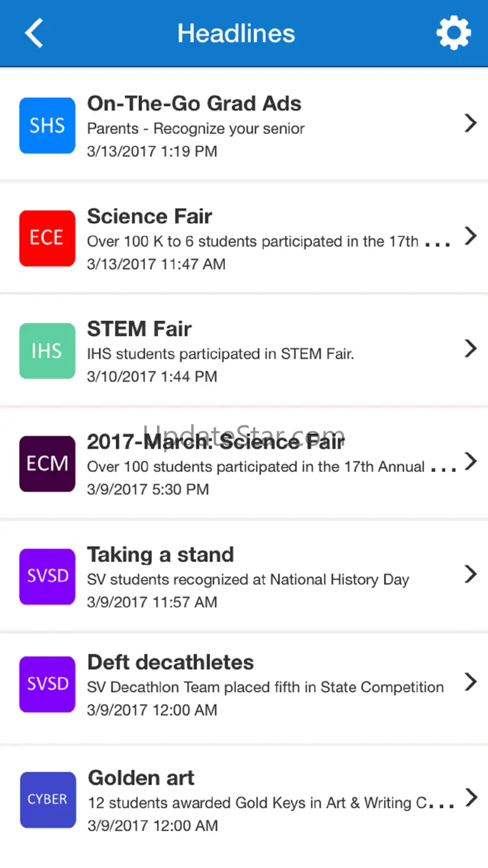Tap the Headlines title in header
The image size is (488, 868).
[x=236, y=33]
